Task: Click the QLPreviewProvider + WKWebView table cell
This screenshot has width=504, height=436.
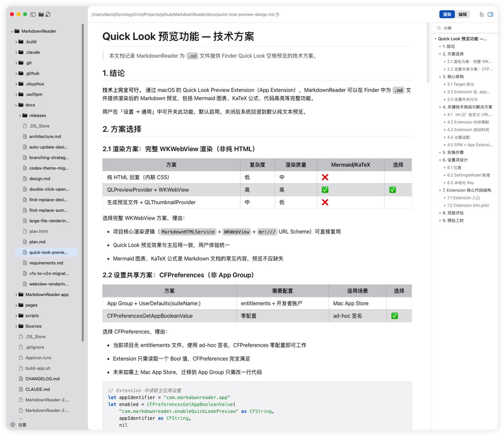Action: tap(171, 190)
